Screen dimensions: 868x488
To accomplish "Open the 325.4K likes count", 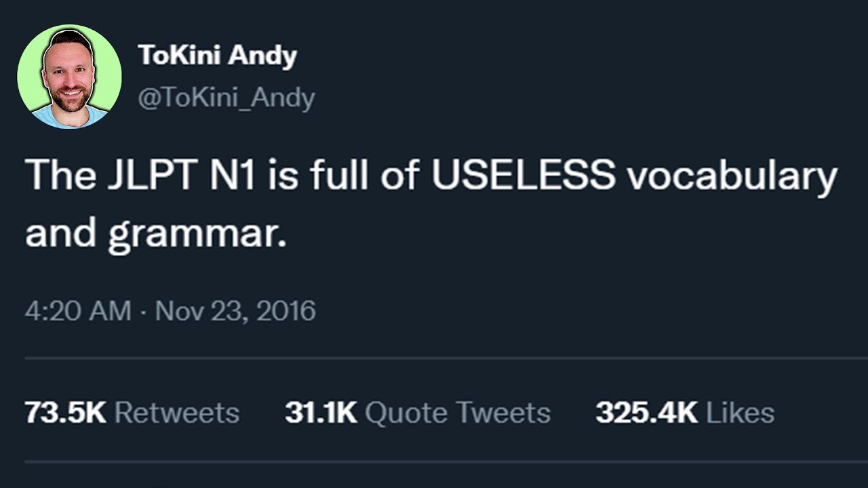I will (x=647, y=413).
